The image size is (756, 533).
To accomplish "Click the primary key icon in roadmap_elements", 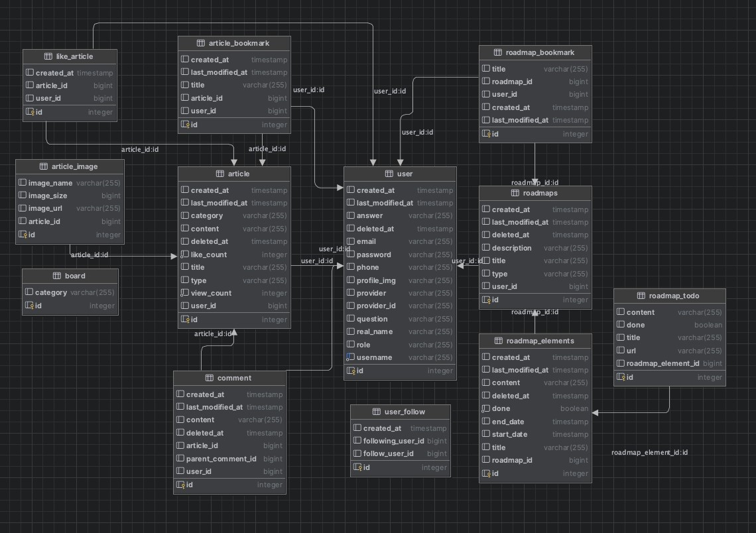I will point(487,473).
